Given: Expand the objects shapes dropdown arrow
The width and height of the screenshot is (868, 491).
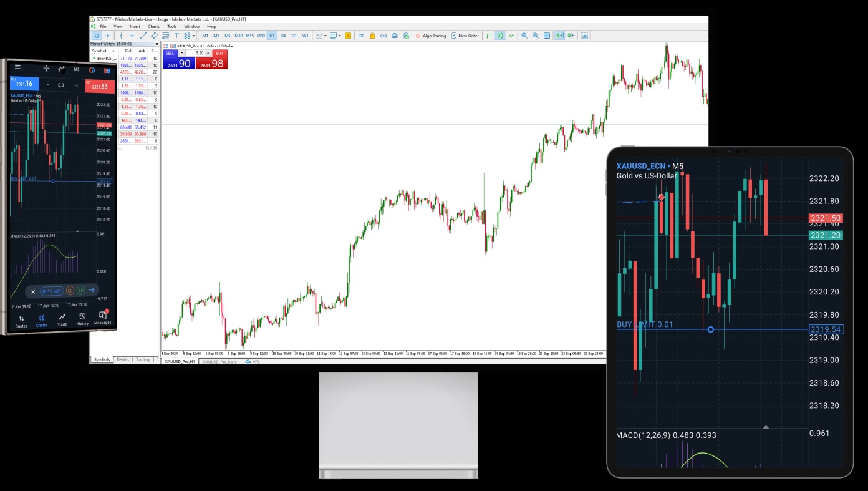Looking at the screenshot, I should (x=194, y=36).
